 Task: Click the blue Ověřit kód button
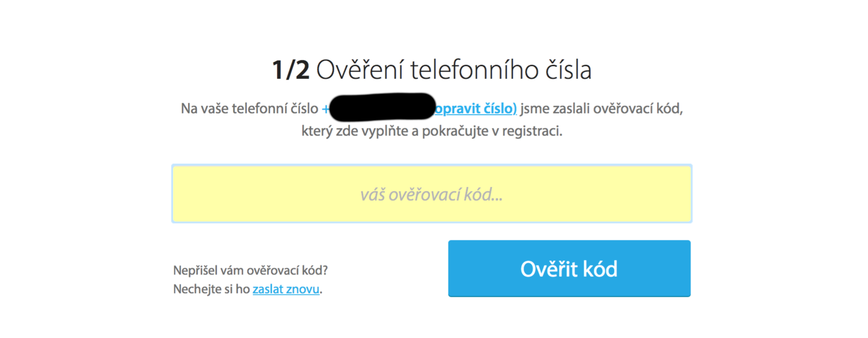pos(569,268)
